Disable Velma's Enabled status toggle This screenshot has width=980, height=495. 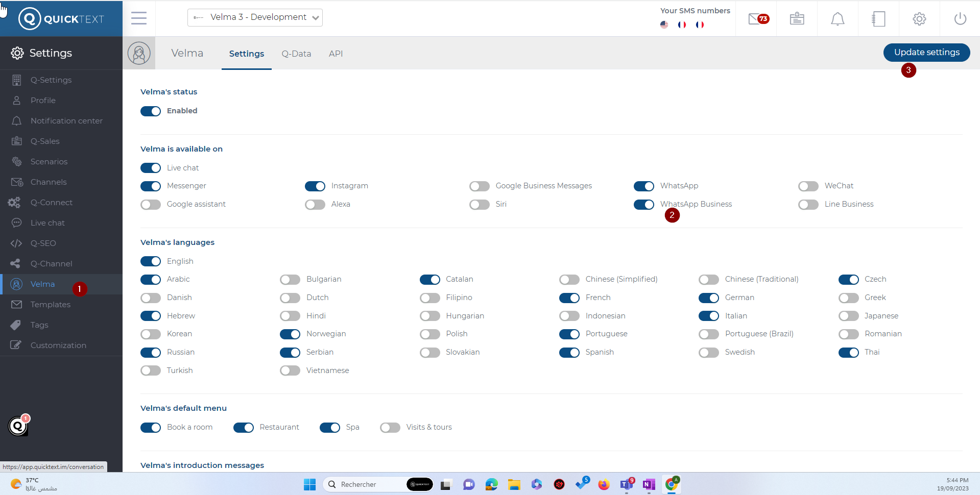pos(151,111)
